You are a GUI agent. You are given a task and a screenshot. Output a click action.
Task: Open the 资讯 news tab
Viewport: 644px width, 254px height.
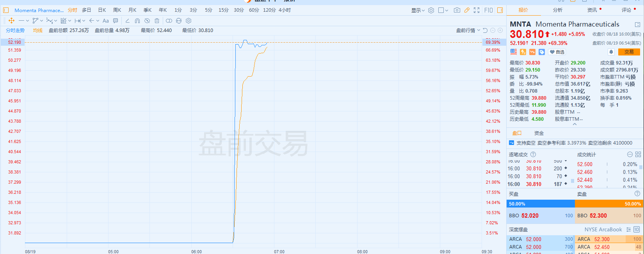[592, 10]
